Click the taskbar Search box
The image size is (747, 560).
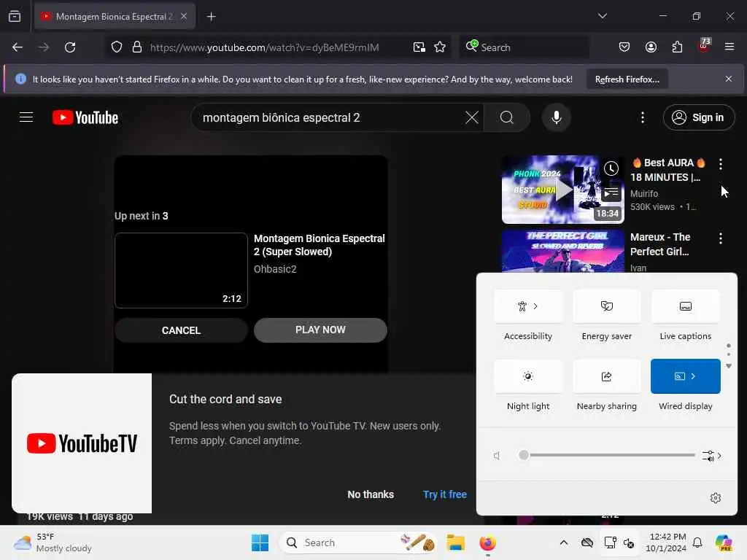358,542
